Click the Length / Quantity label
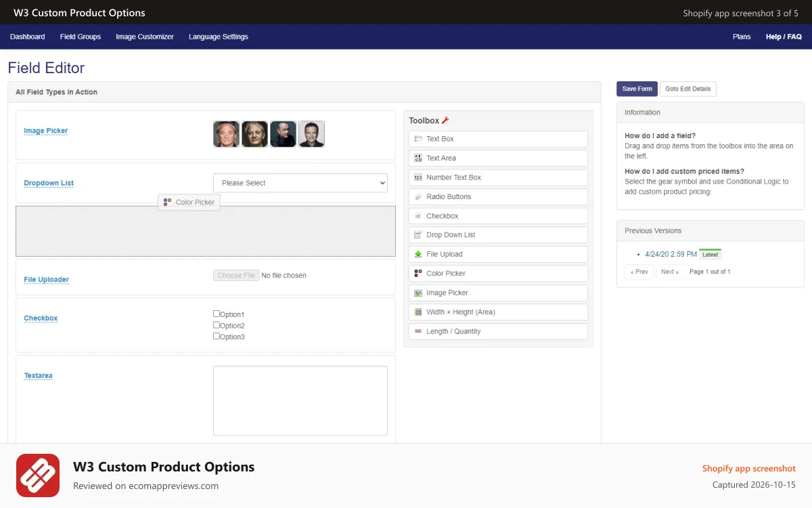This screenshot has height=508, width=812. 453,331
